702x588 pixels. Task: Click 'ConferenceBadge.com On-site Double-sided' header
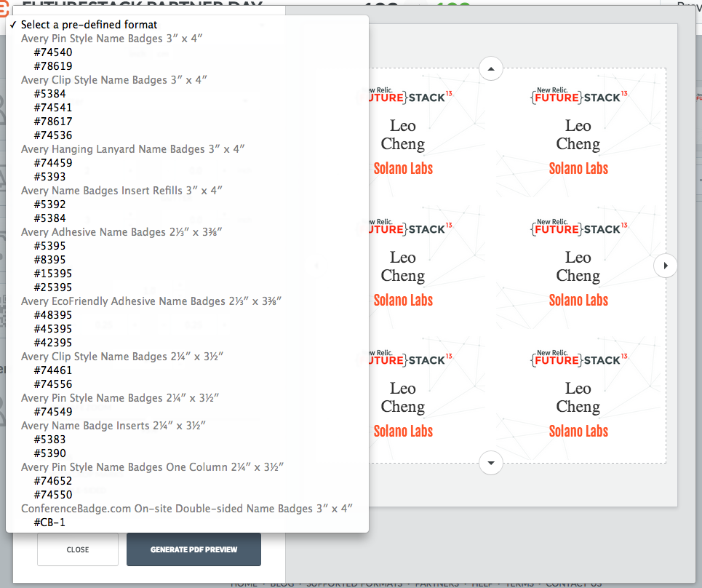tap(187, 509)
